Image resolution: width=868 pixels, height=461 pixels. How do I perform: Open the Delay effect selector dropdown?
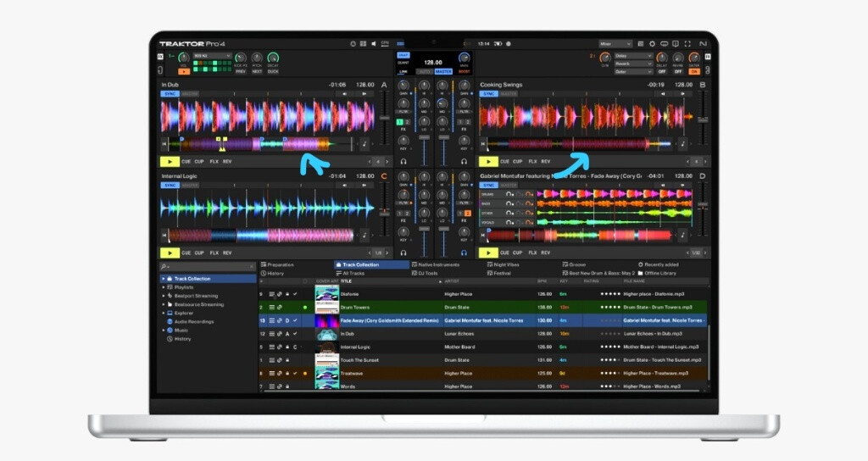[633, 56]
